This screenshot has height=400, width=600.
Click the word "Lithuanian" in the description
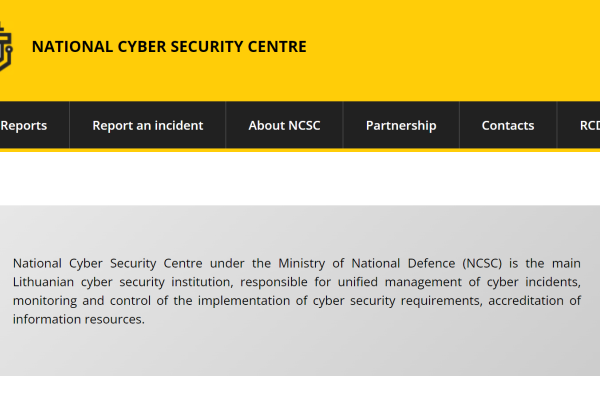coord(44,282)
